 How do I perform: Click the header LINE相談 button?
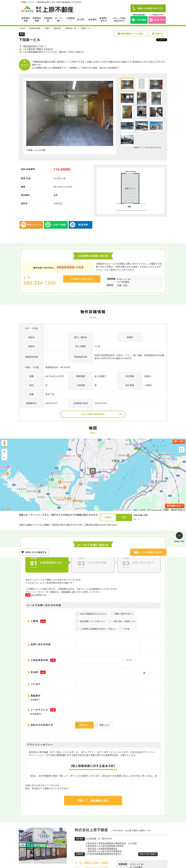point(139,20)
